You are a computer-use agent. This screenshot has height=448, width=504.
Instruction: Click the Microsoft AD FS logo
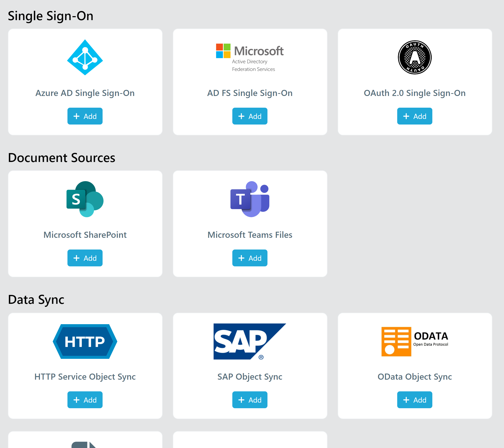(x=250, y=58)
